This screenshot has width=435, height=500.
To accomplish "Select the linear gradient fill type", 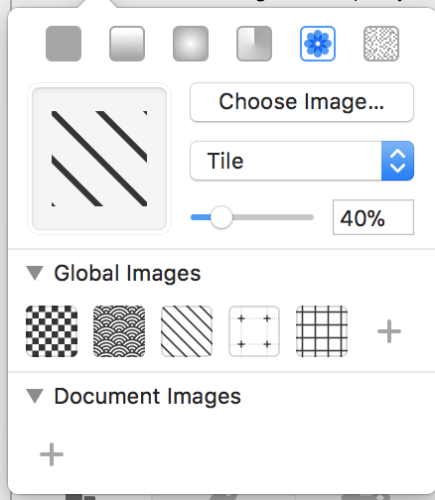I will pyautogui.click(x=127, y=44).
